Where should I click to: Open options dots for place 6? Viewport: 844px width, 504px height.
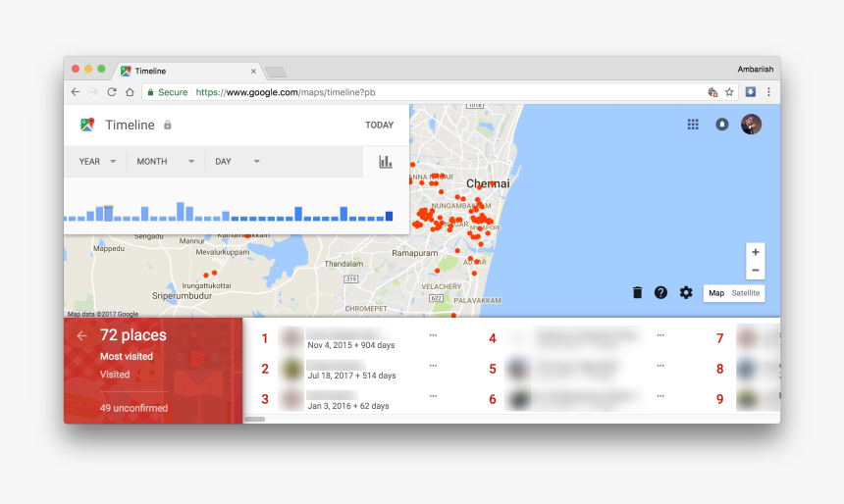point(660,396)
